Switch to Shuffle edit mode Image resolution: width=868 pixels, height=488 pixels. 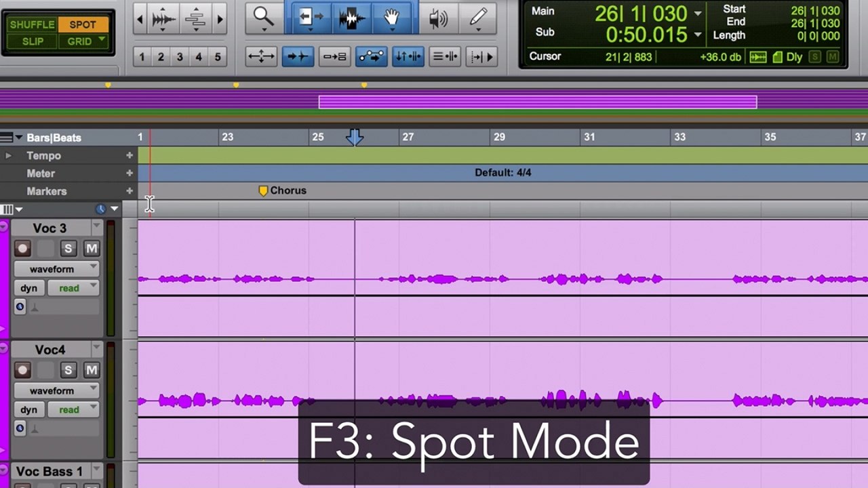(x=32, y=24)
